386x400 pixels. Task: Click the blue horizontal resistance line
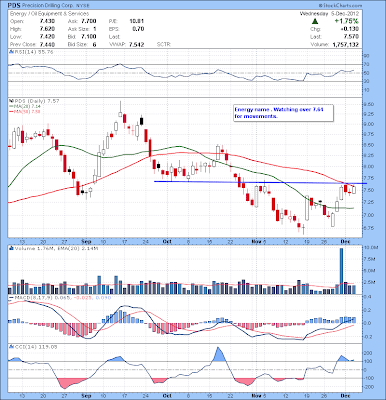260,182
